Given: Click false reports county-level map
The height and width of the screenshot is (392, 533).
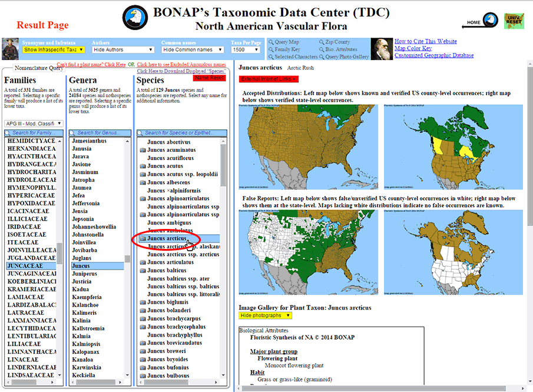Looking at the screenshot, I should tap(308, 252).
